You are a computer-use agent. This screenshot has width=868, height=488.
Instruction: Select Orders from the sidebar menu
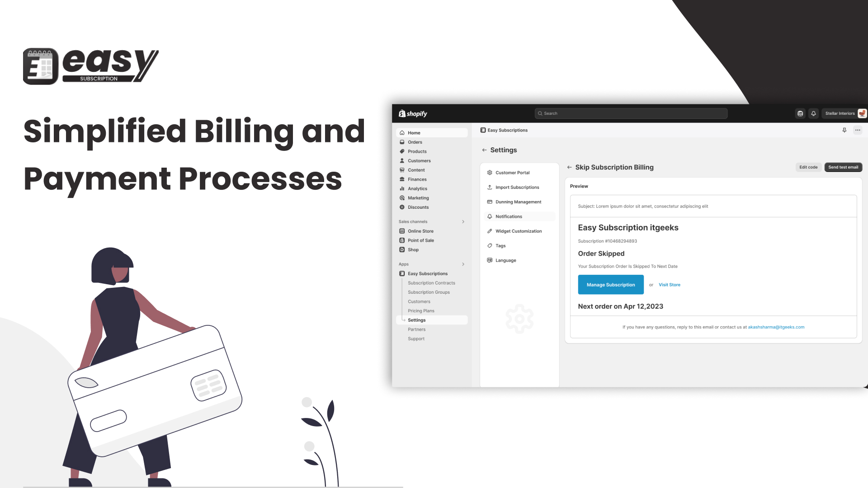point(415,142)
